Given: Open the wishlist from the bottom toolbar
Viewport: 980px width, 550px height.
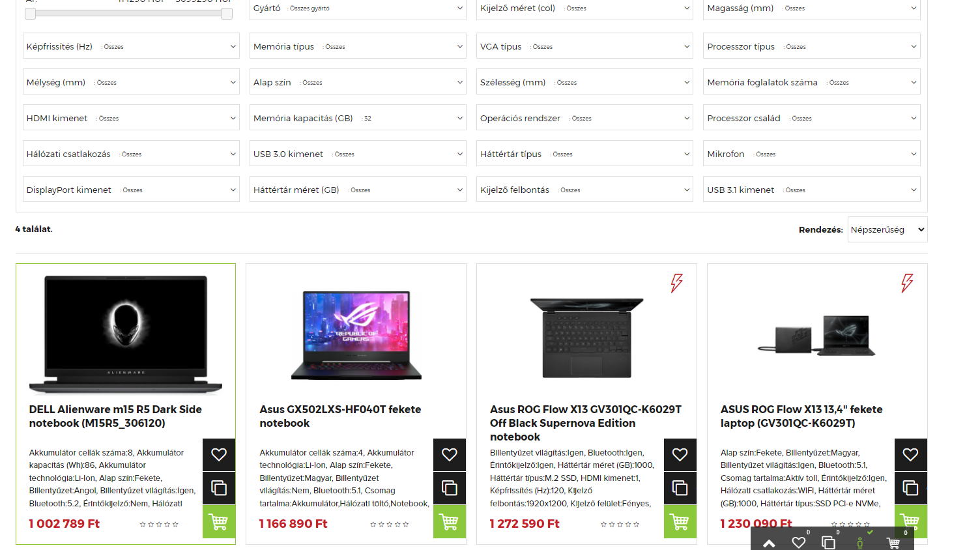Looking at the screenshot, I should [x=799, y=542].
